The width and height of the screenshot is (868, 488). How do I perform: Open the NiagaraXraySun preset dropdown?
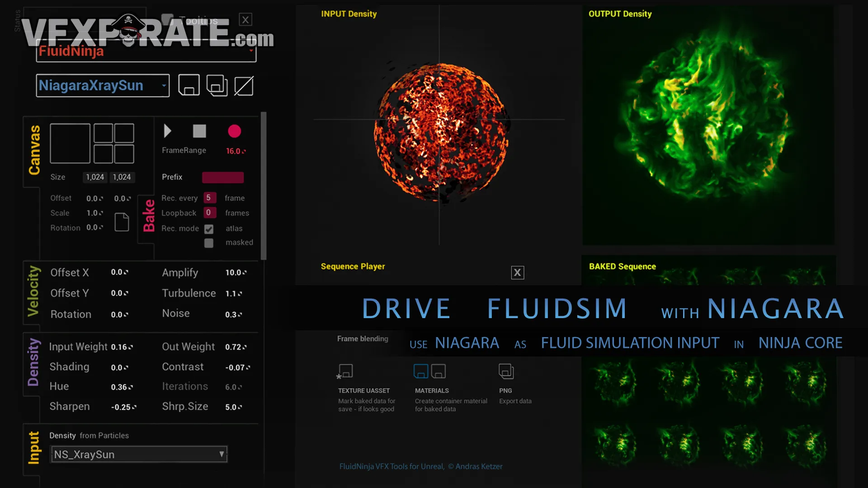click(103, 85)
